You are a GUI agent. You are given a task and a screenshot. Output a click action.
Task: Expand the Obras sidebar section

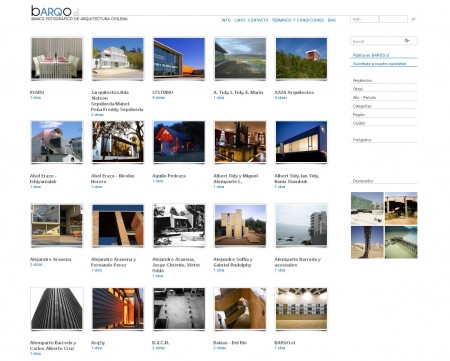(x=358, y=89)
